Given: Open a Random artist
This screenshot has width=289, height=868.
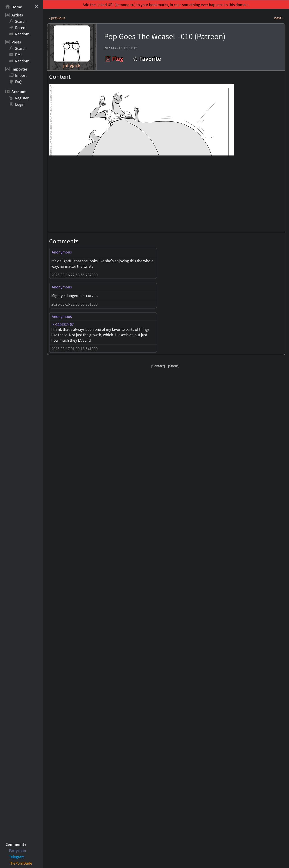Looking at the screenshot, I should pyautogui.click(x=22, y=34).
